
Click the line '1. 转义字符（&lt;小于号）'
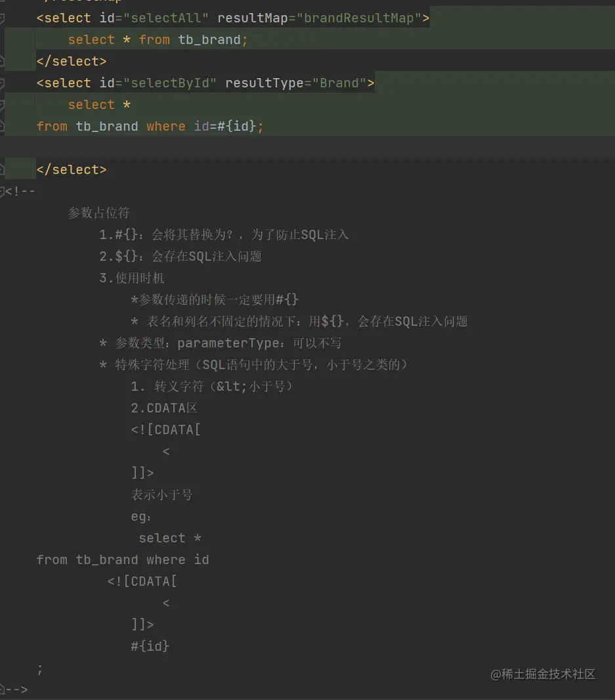212,386
